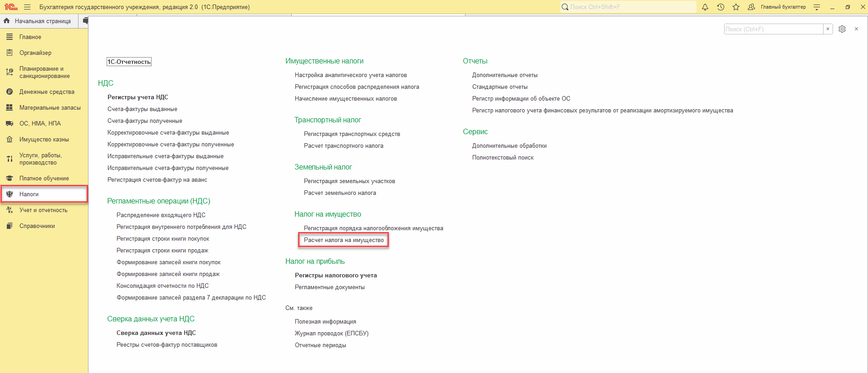
Task: Click the Денежные средства coin icon
Action: point(10,92)
